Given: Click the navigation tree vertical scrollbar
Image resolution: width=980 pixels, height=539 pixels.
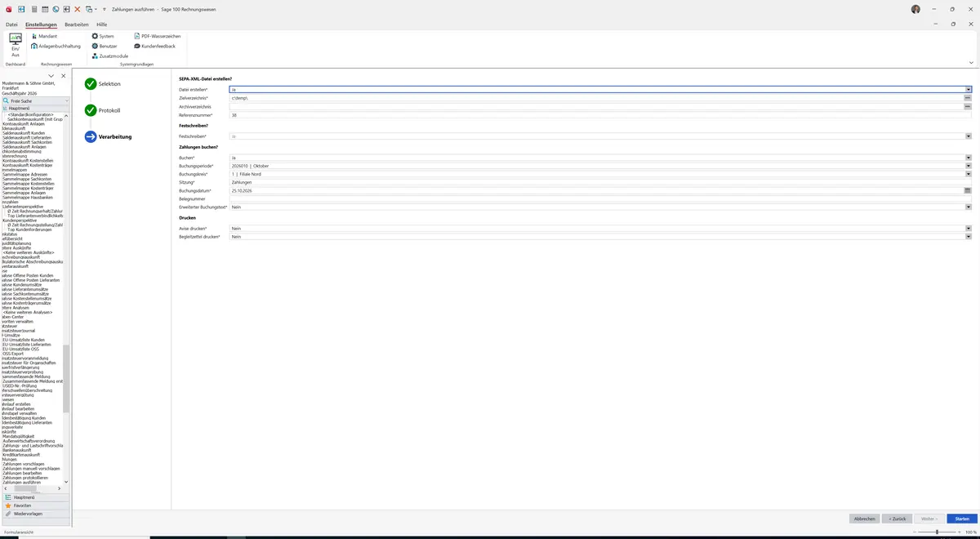Looking at the screenshot, I should (67, 377).
